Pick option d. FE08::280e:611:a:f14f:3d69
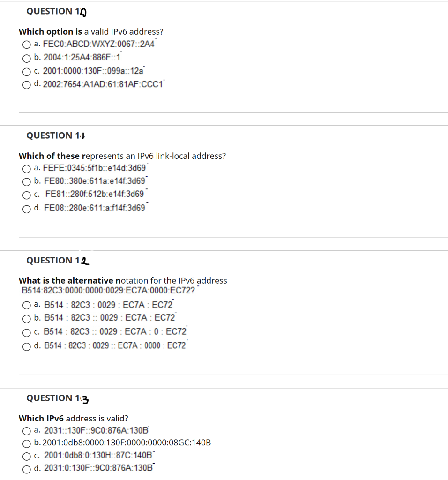This screenshot has width=448, height=480. (26, 209)
